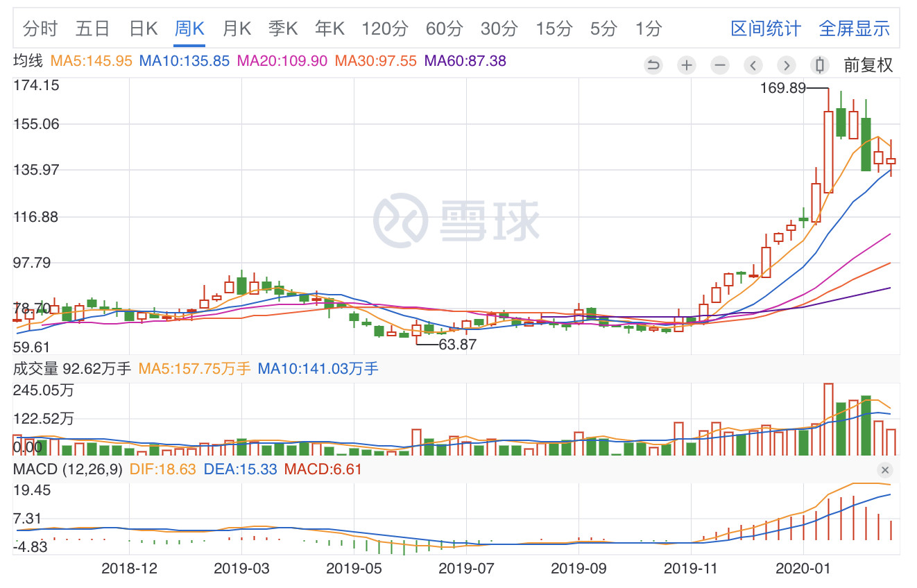Click the 63.87 low price label

point(458,344)
